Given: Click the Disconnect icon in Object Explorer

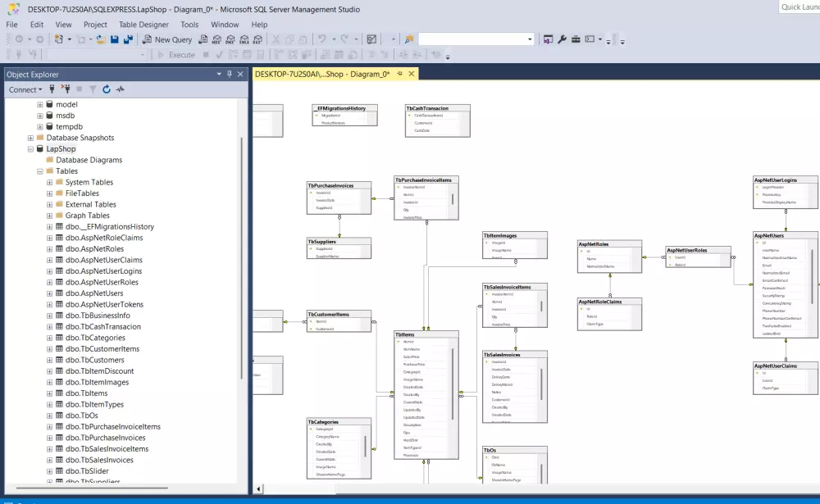Looking at the screenshot, I should (66, 90).
